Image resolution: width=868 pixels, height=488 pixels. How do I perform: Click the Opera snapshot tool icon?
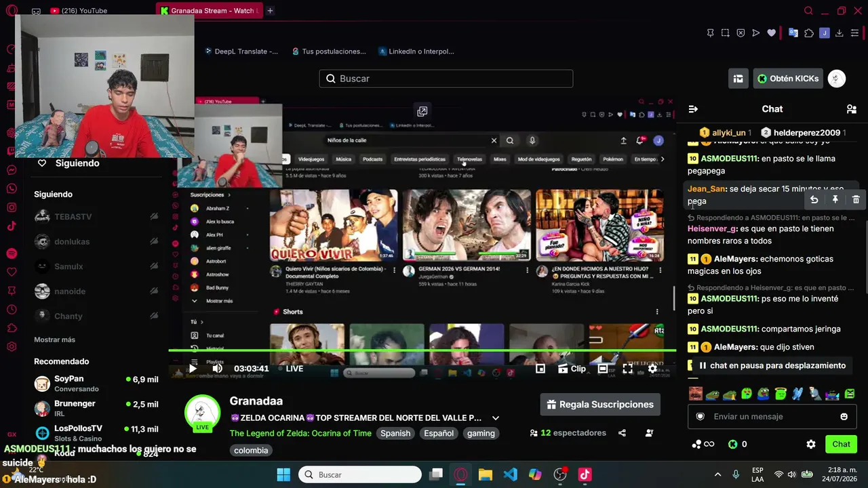(726, 33)
